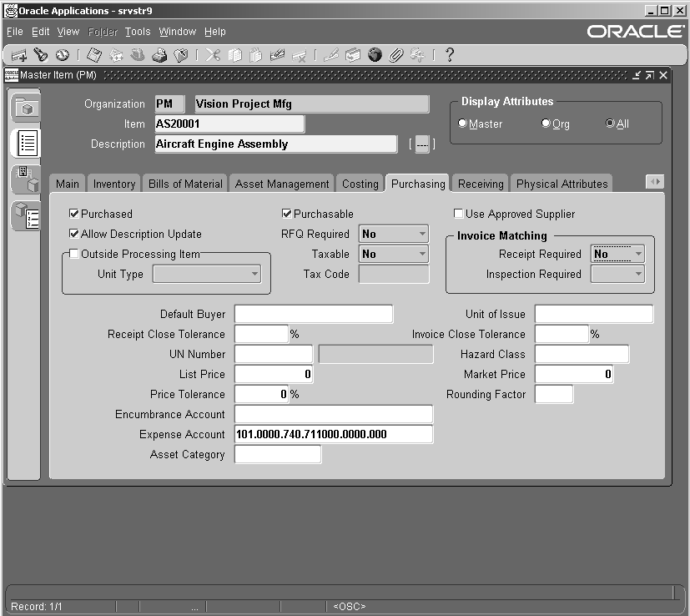Check Use Approved Supplier
This screenshot has width=690, height=616.
(458, 214)
